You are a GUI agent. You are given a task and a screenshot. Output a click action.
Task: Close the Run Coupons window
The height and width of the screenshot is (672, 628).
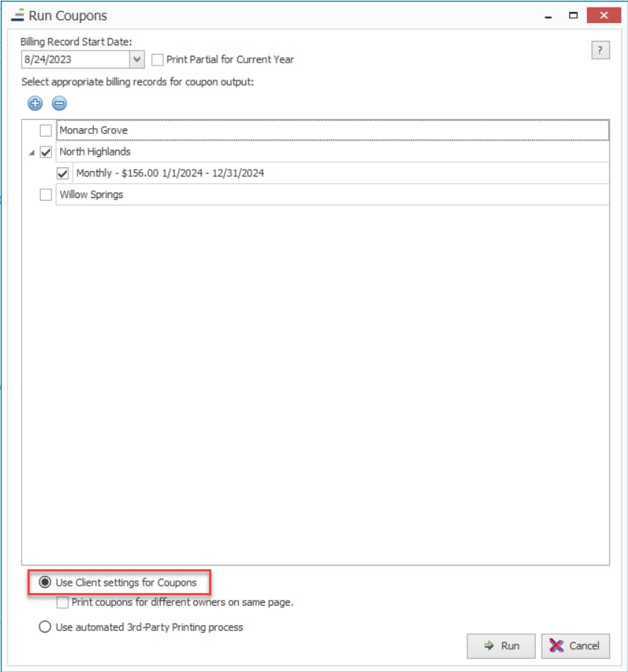coord(603,16)
